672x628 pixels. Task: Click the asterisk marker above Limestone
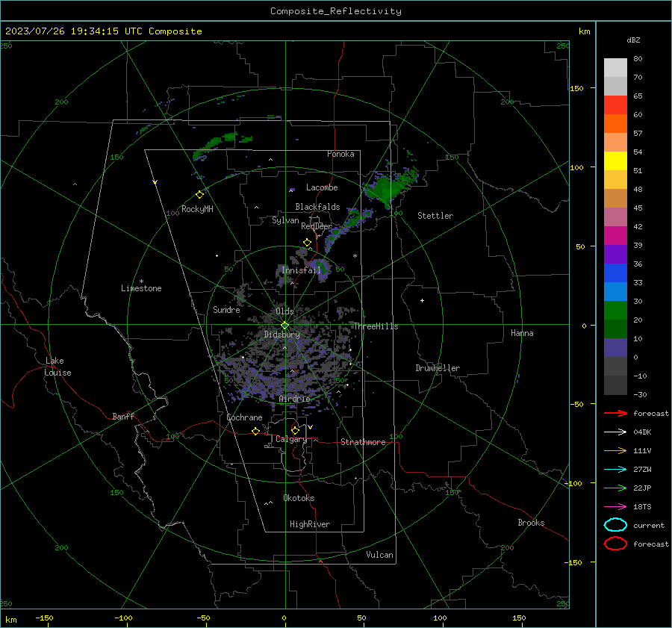pos(141,282)
